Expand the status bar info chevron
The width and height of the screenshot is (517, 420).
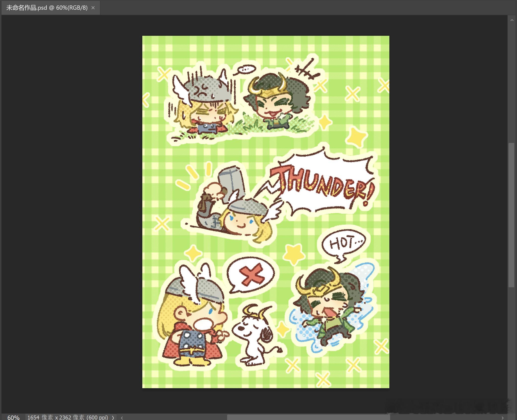point(113,418)
